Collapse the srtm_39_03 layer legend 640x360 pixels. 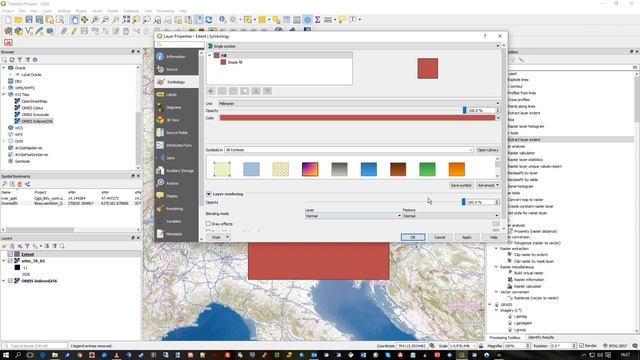4,260
